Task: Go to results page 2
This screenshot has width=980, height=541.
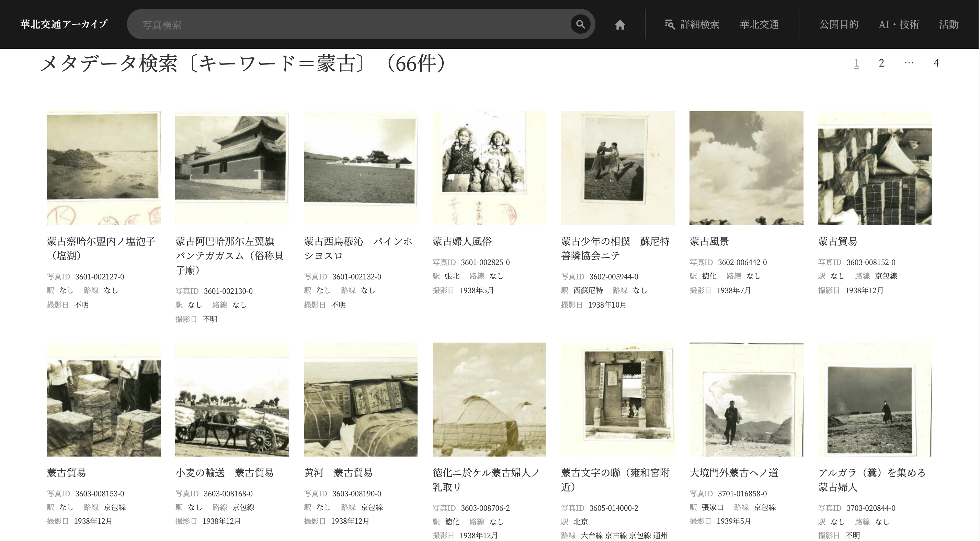Action: (881, 63)
